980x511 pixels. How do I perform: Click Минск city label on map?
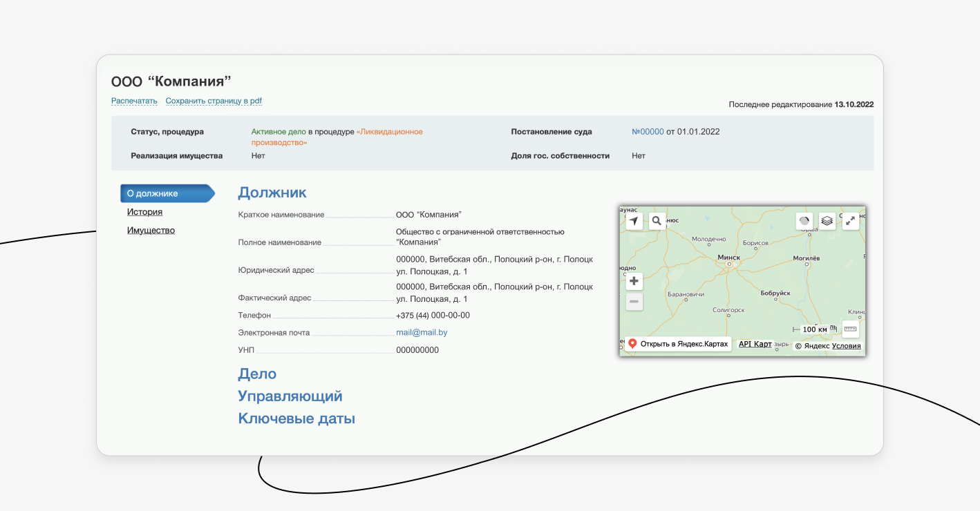pyautogui.click(x=729, y=257)
